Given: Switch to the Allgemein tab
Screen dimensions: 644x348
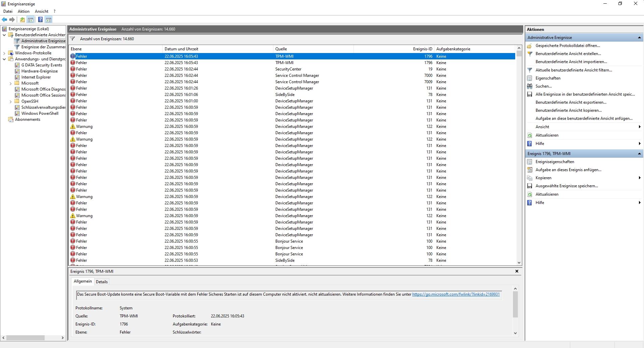Looking at the screenshot, I should [x=83, y=281].
